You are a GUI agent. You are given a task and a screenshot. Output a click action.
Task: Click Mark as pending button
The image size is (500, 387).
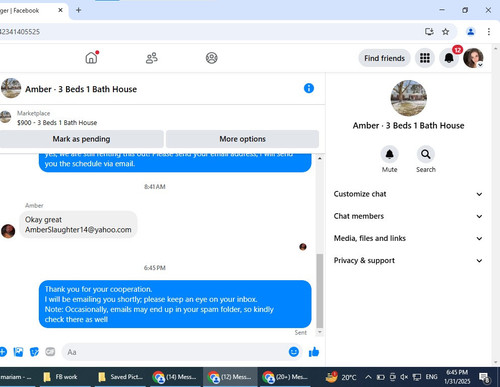click(x=81, y=139)
